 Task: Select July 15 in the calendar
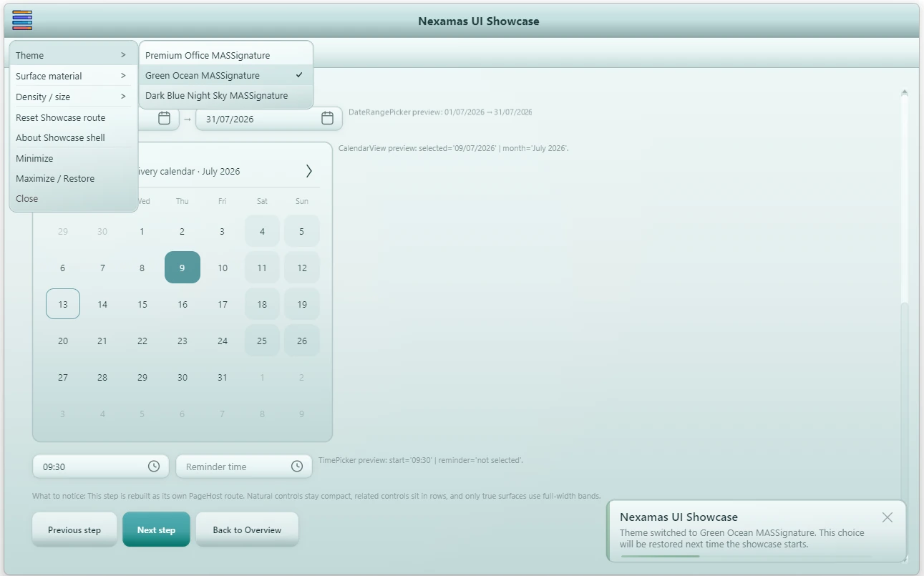(x=142, y=304)
